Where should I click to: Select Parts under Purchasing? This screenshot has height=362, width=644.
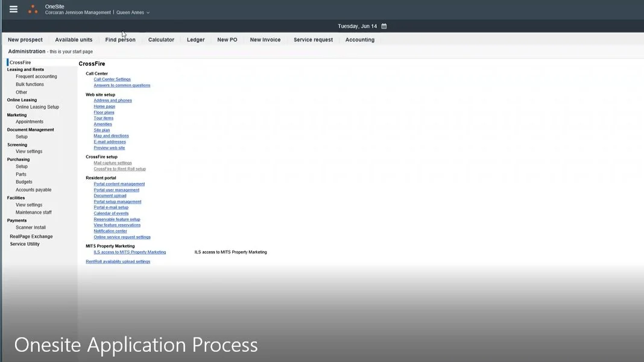[x=21, y=175]
